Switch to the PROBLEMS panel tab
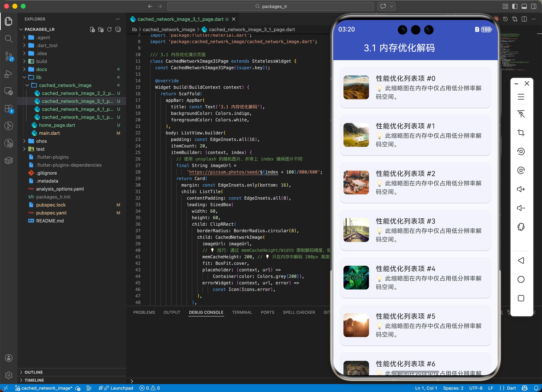 point(144,312)
